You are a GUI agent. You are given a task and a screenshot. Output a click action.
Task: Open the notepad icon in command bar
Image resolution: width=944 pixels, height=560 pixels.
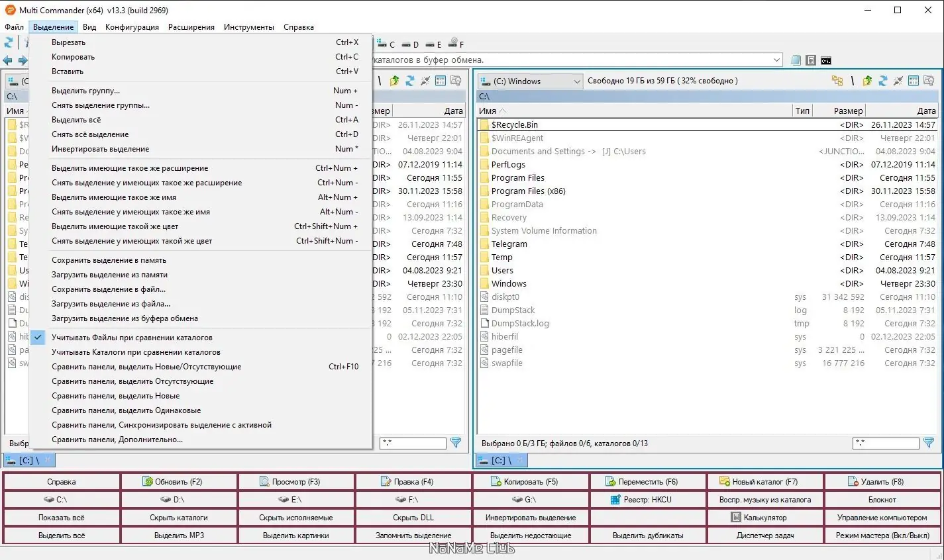click(796, 60)
